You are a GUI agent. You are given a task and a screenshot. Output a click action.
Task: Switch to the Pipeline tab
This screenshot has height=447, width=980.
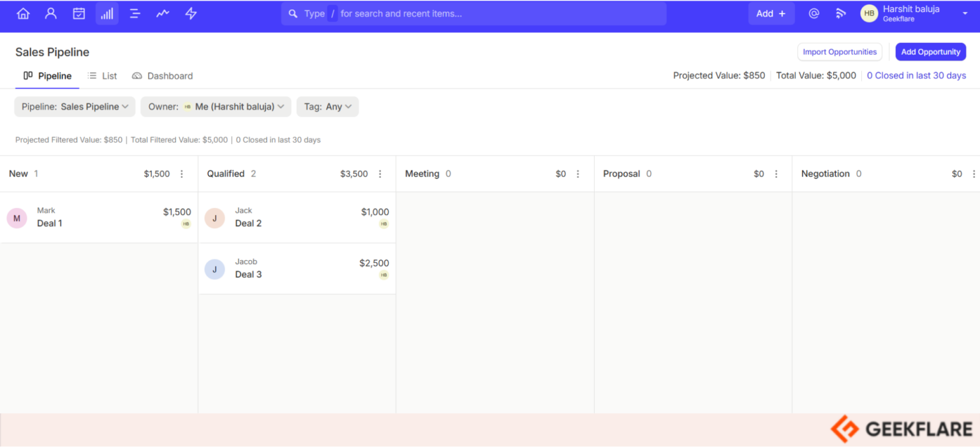[47, 76]
